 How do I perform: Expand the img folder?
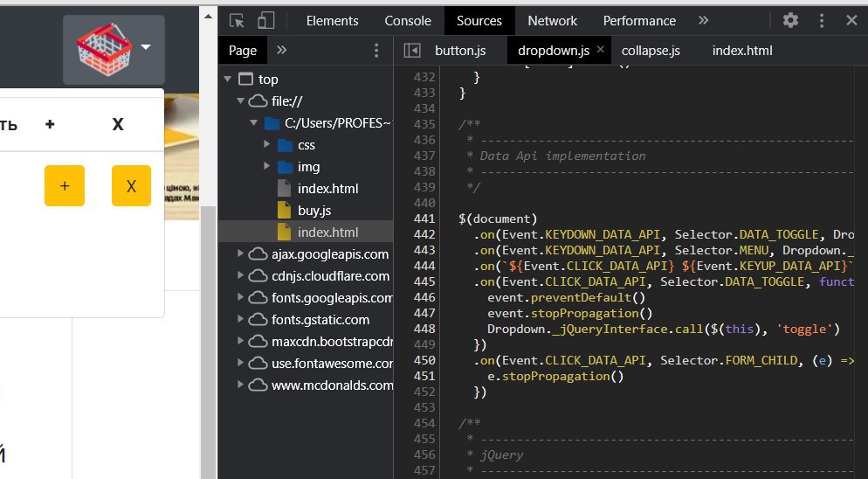click(268, 167)
